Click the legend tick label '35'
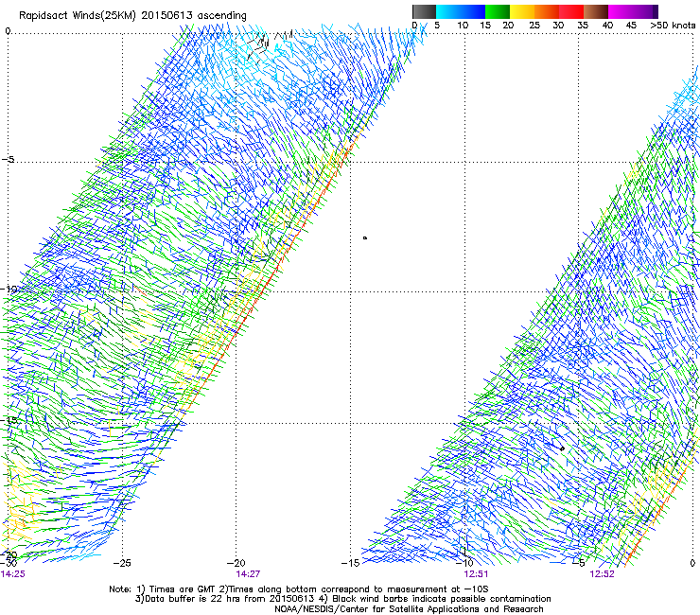The image size is (700, 615). coord(583,26)
